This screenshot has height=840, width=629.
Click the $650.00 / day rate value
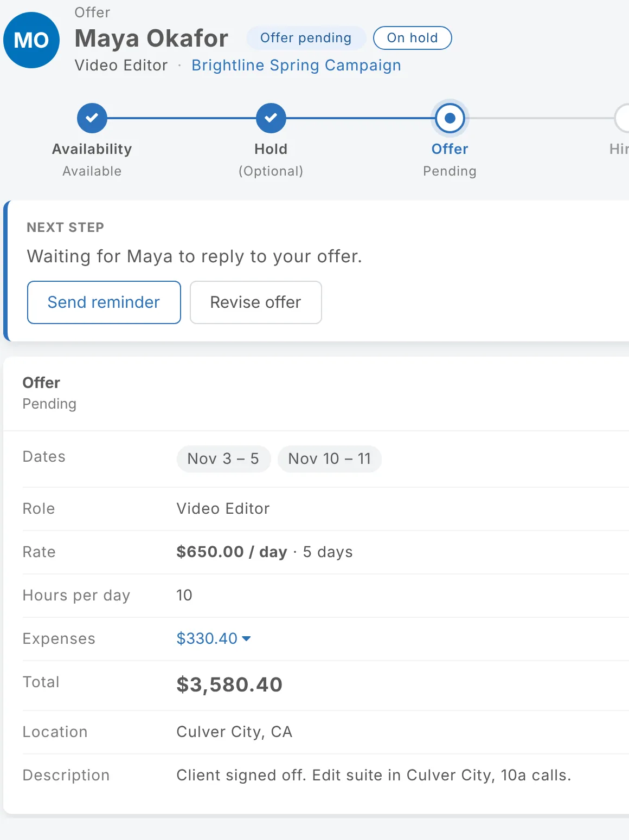click(x=232, y=552)
